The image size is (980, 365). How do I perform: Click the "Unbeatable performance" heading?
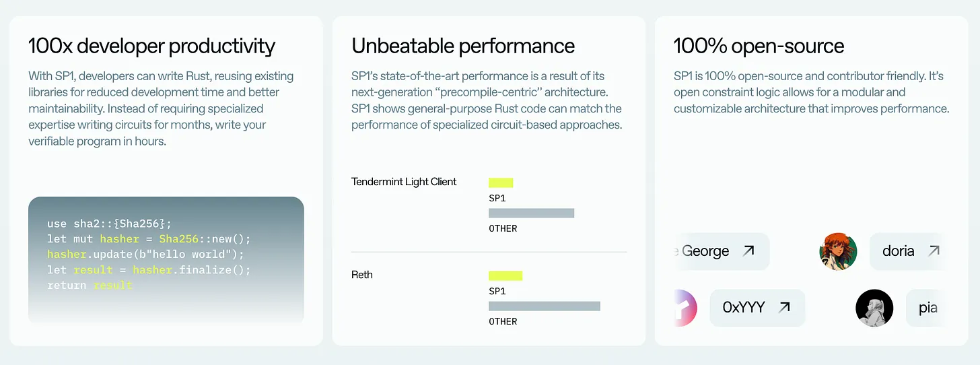463,46
